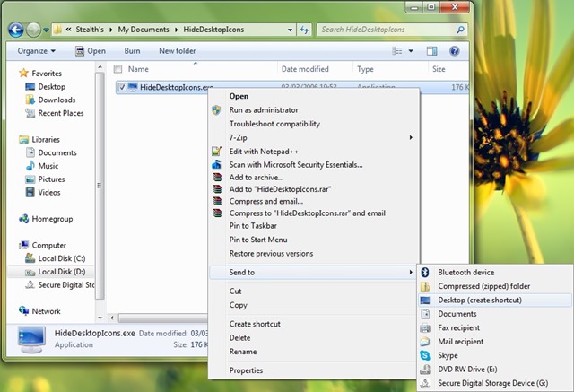Sort by Date modified column
This screenshot has height=392, width=574.
[x=305, y=69]
